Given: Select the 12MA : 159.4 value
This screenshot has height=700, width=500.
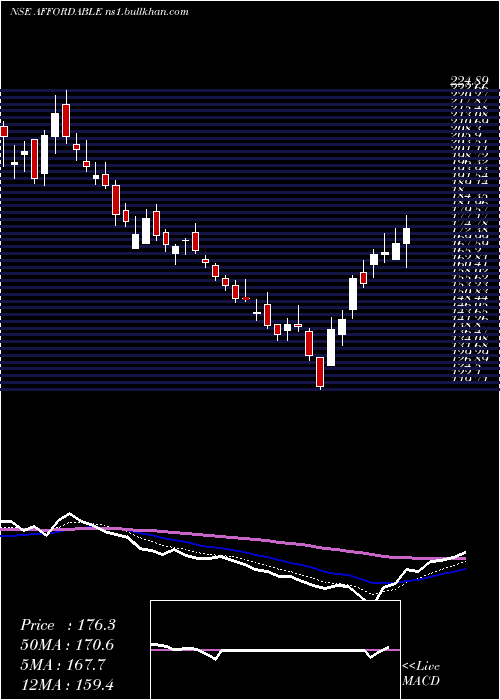Looking at the screenshot, I should [69, 684].
